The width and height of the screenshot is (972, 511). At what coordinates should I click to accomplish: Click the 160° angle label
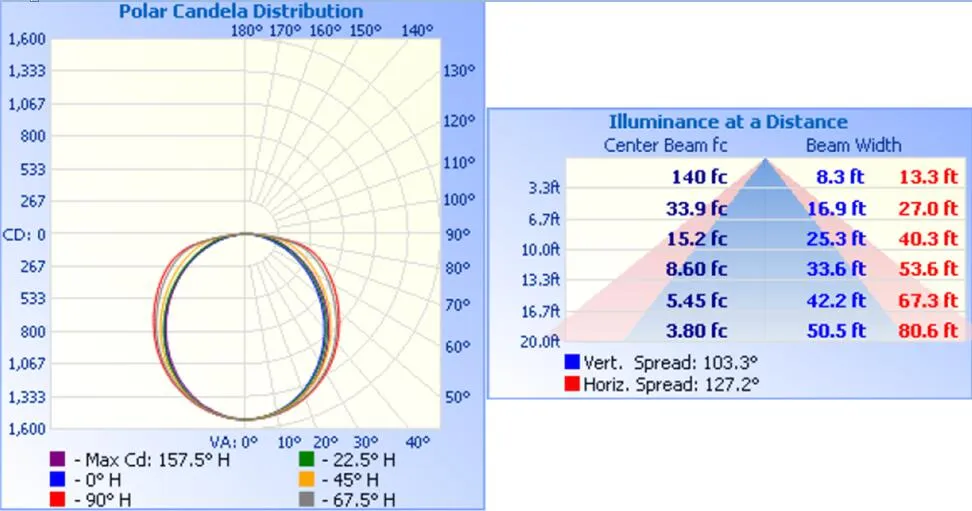coord(325,30)
